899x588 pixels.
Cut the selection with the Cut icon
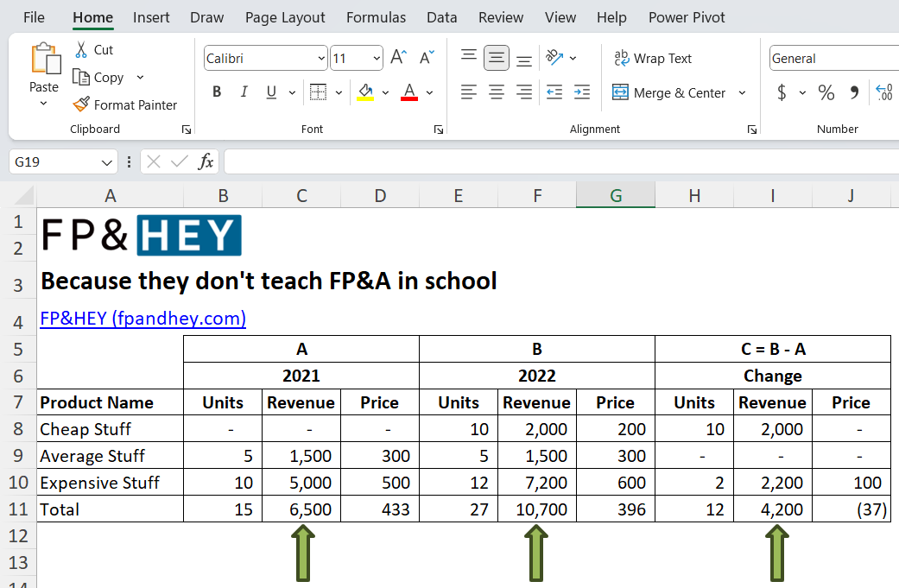(x=95, y=49)
